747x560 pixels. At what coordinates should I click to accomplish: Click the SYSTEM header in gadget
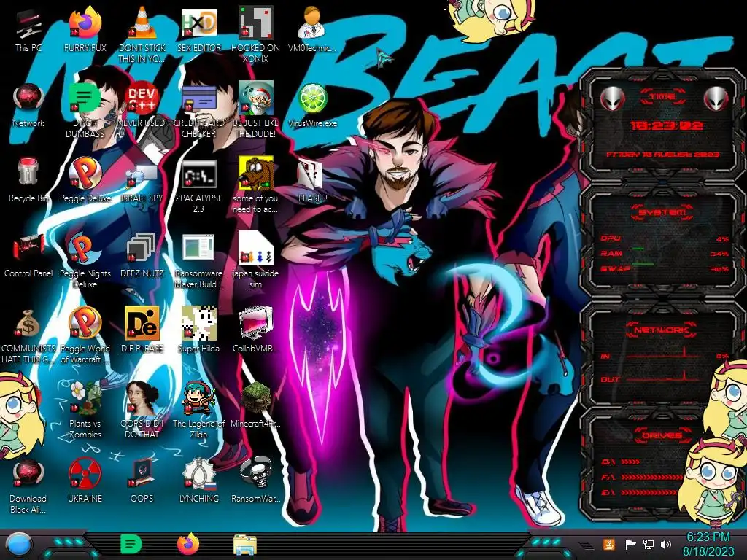pyautogui.click(x=662, y=212)
